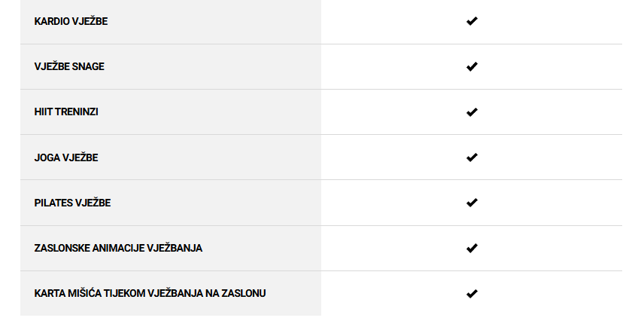Click the gray label cell of Joga vježbe row

pyautogui.click(x=171, y=157)
